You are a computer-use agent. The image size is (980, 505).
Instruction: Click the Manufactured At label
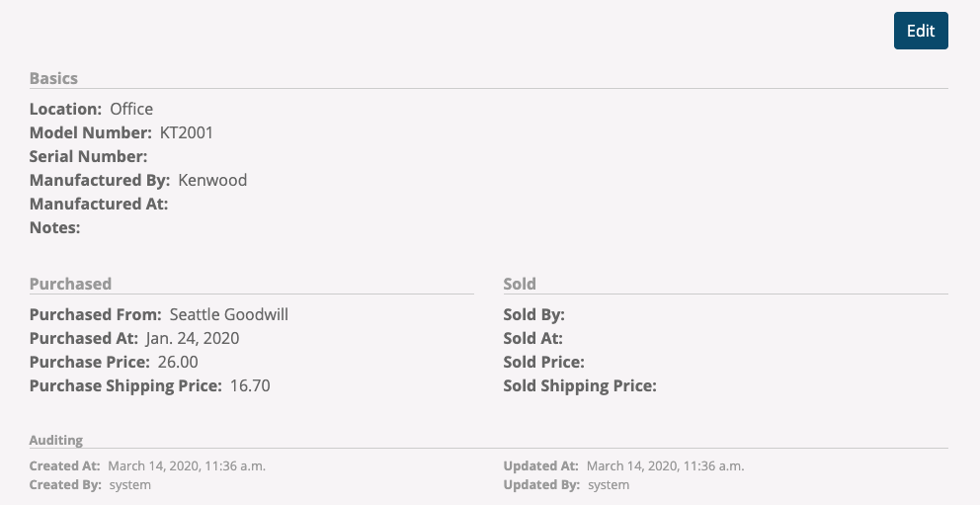click(99, 204)
